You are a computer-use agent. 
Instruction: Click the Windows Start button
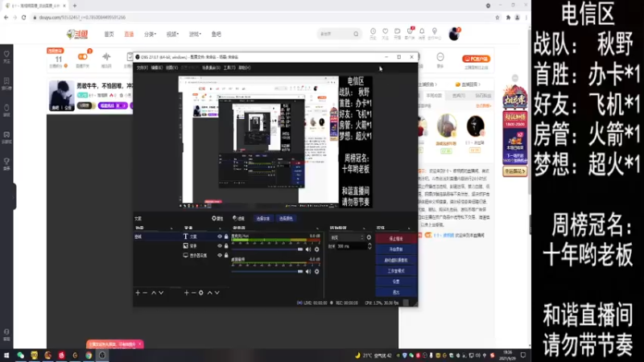6,356
